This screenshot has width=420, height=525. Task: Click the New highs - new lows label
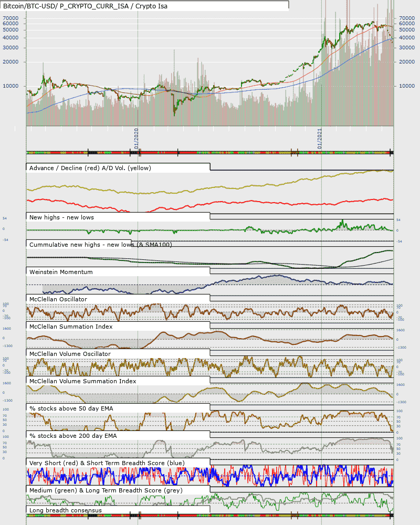click(x=61, y=217)
